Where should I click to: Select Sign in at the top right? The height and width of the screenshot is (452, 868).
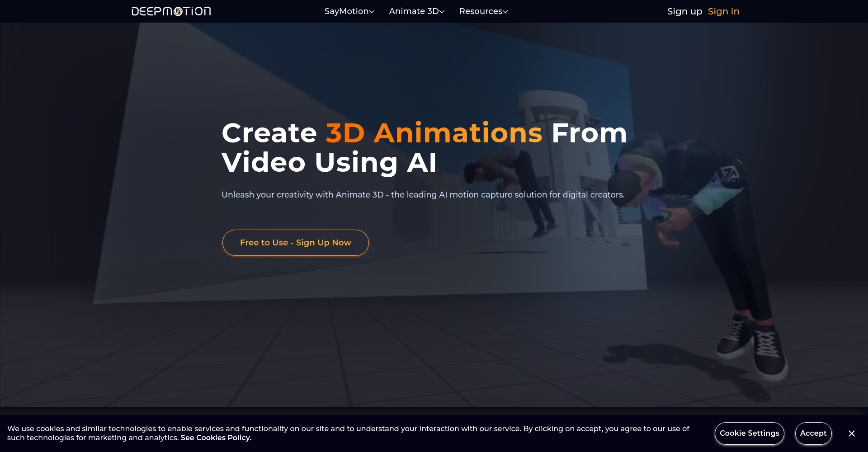tap(723, 11)
